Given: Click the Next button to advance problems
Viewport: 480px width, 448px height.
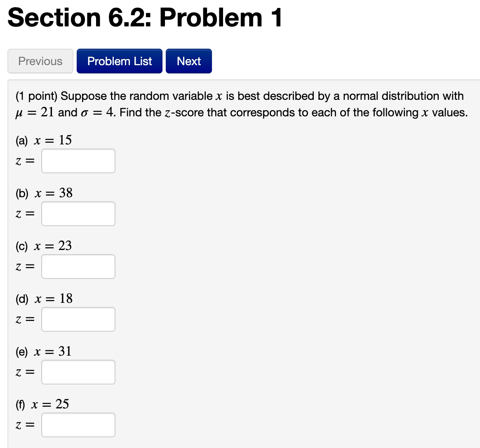Looking at the screenshot, I should click(188, 61).
